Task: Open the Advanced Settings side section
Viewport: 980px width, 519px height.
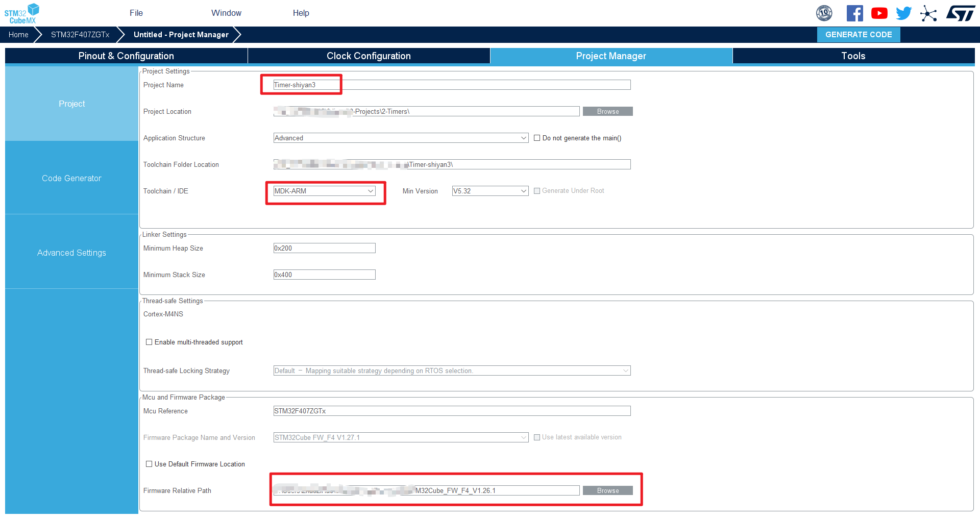Action: coord(71,253)
